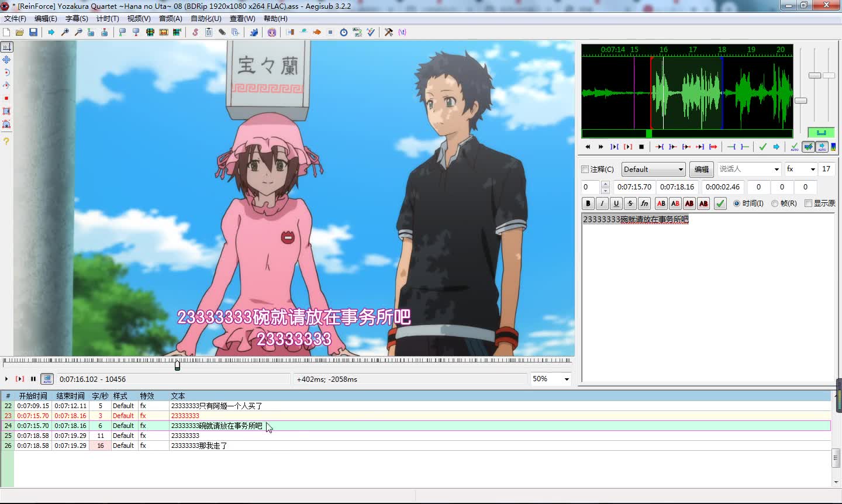Select the Rectangular Clip visual tool
The width and height of the screenshot is (842, 504).
pyautogui.click(x=6, y=111)
